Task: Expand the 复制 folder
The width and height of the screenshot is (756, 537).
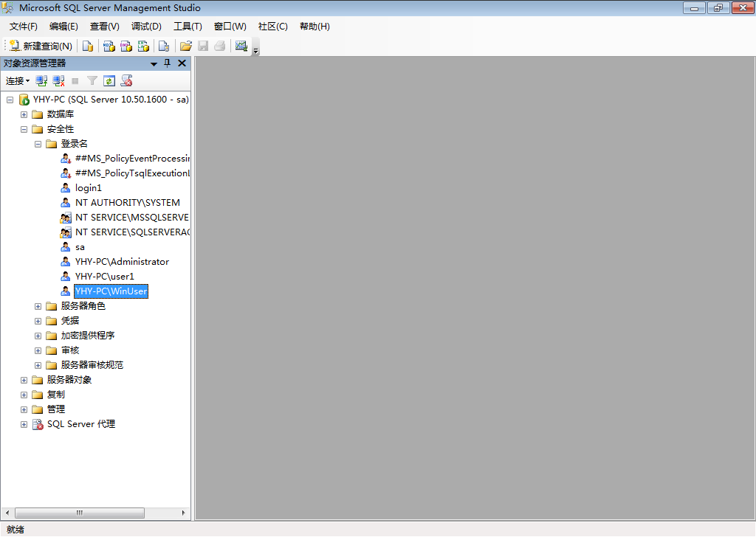Action: point(24,395)
